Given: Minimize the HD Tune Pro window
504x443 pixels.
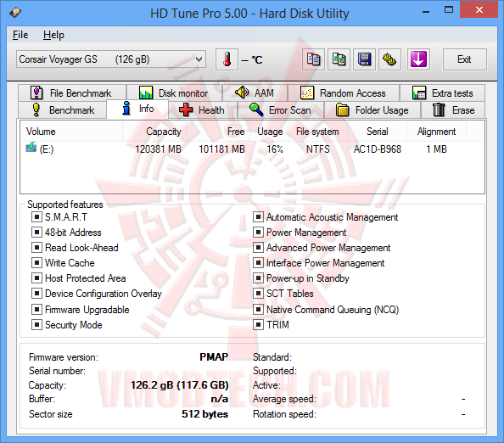Looking at the screenshot, I should click(426, 11).
